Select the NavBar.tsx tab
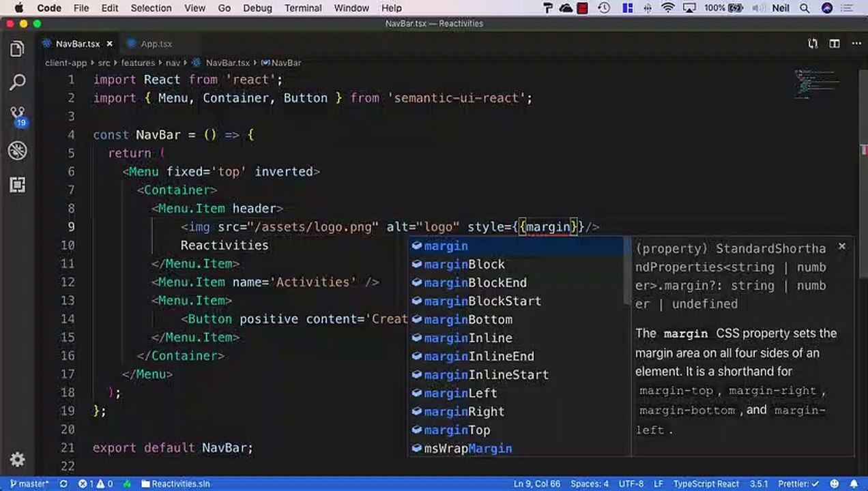The image size is (868, 491). point(77,44)
